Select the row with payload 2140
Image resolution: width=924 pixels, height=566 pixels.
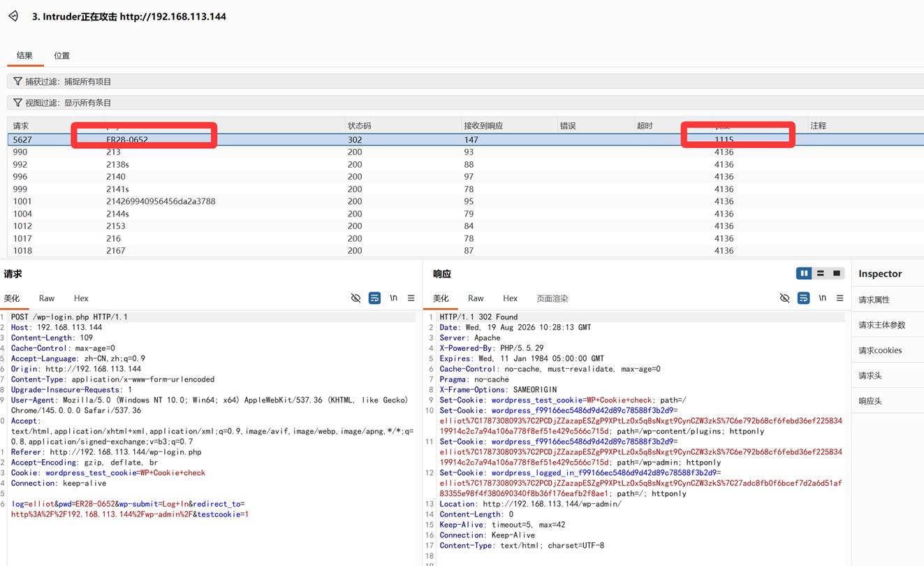[465, 177]
